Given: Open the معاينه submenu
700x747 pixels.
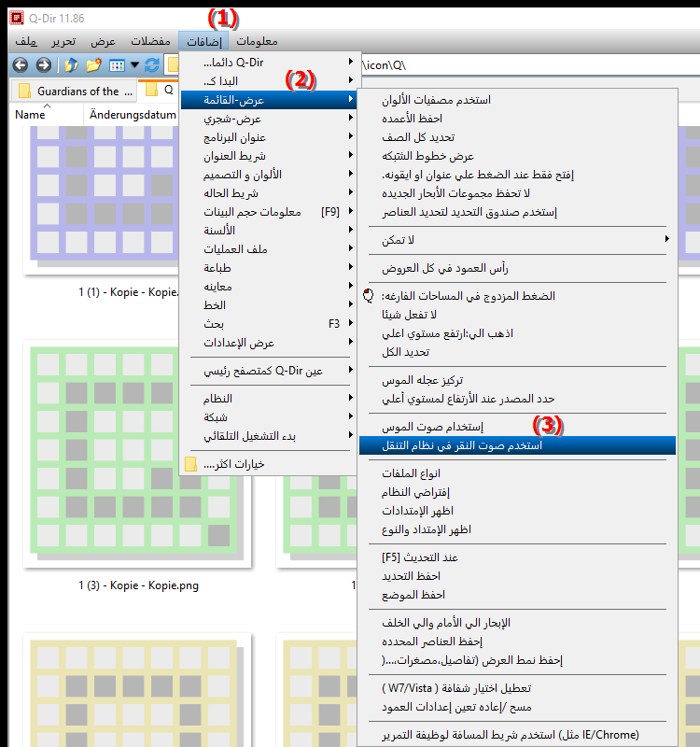Looking at the screenshot, I should point(269,287).
